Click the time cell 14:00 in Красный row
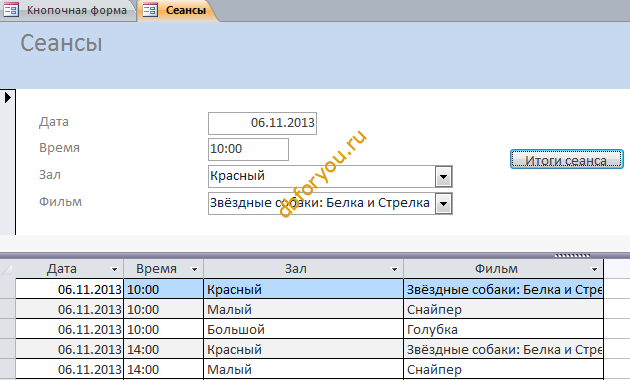The height and width of the screenshot is (380, 630). (x=164, y=349)
